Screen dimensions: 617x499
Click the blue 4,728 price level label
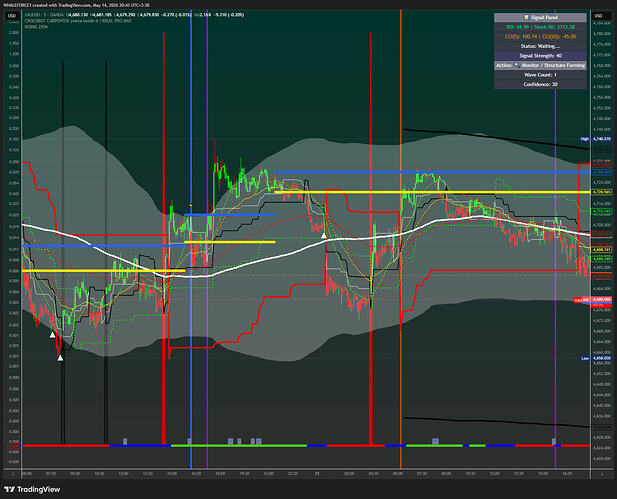click(x=602, y=172)
